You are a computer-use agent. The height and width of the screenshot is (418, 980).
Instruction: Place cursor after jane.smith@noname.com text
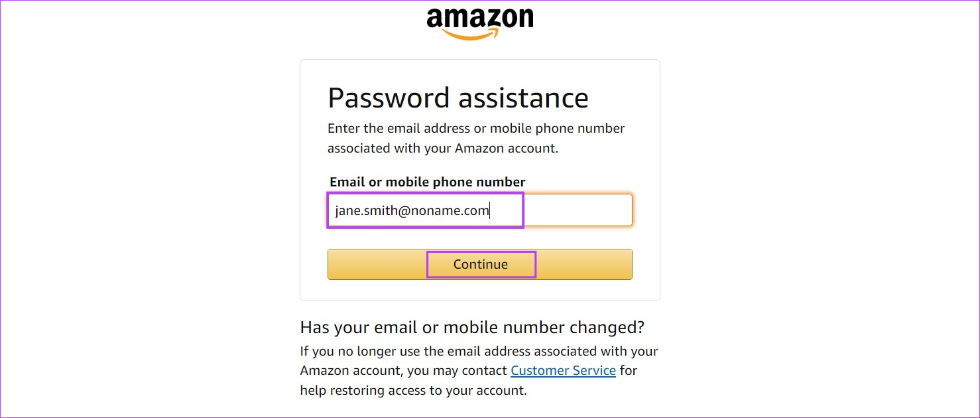[x=491, y=211]
